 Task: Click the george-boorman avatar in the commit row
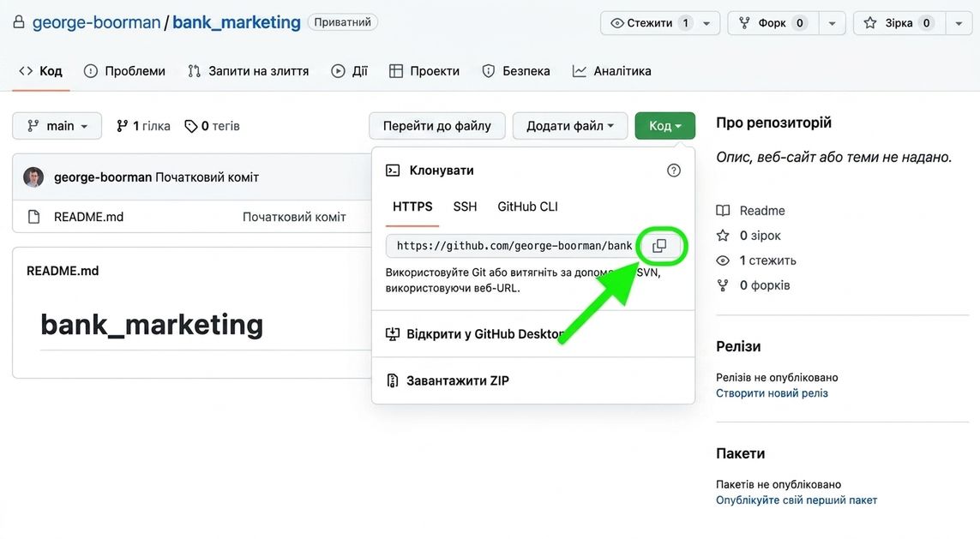click(33, 177)
